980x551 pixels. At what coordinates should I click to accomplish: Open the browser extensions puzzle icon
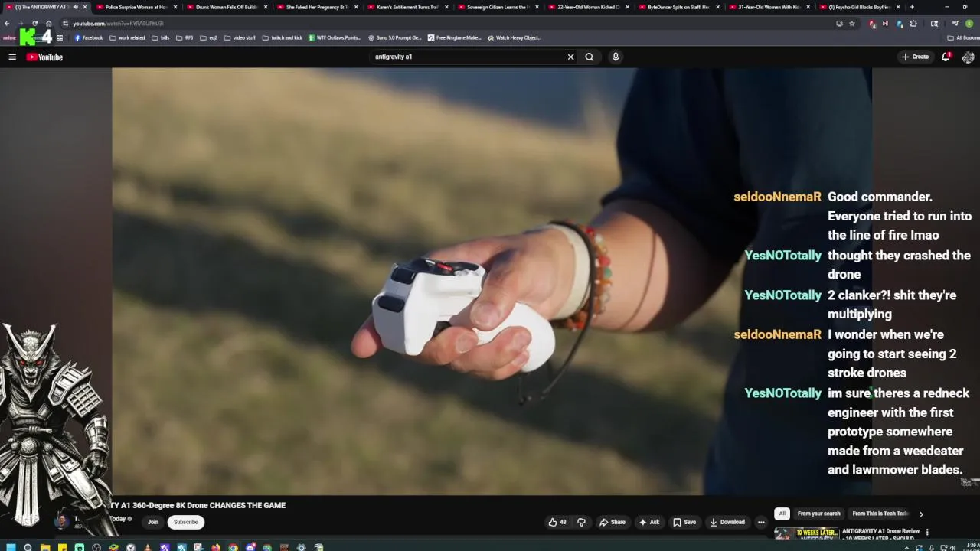[x=913, y=24]
